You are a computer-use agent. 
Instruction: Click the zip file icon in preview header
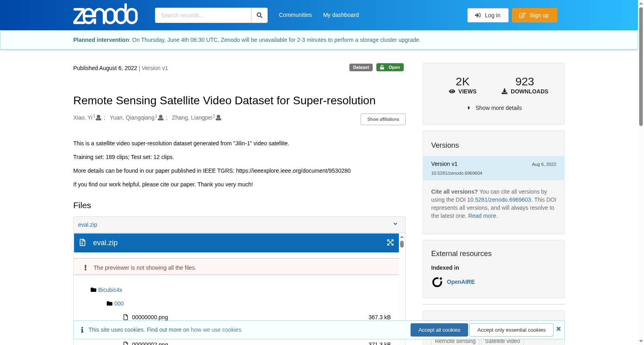[83, 242]
